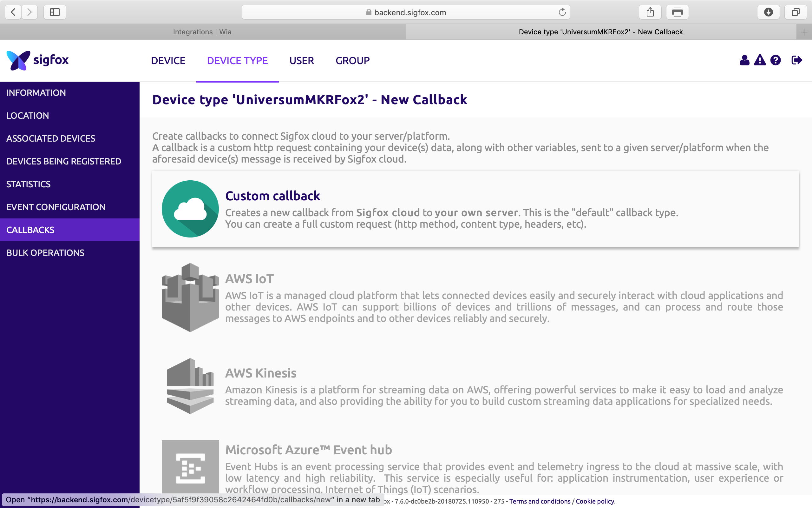Click the Event Hubs description paragraph

click(504, 478)
